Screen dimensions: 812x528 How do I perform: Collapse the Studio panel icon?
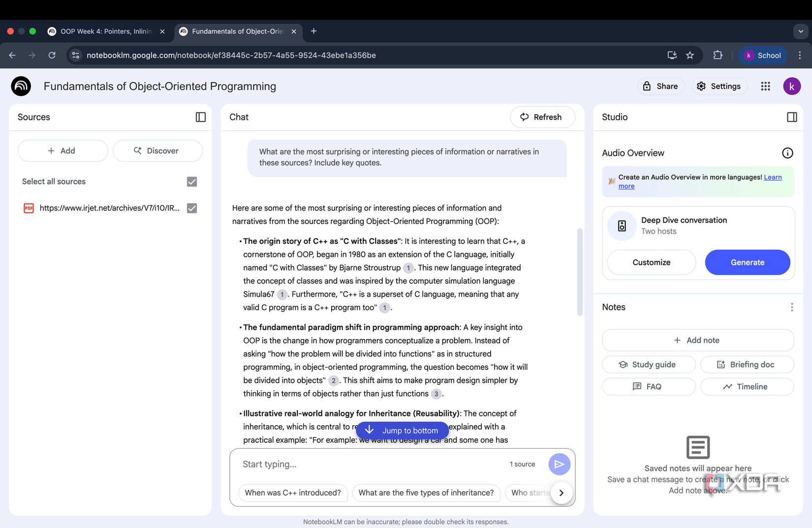(792, 117)
